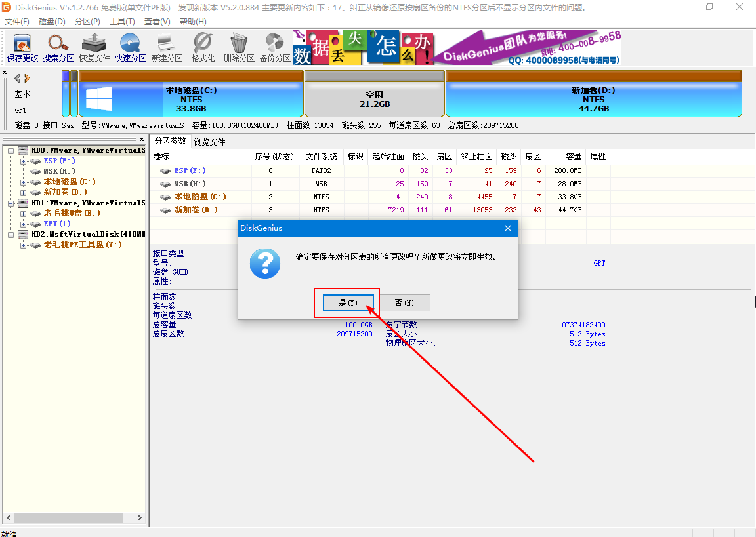Collapse the HD1 disk tree node

point(10,203)
